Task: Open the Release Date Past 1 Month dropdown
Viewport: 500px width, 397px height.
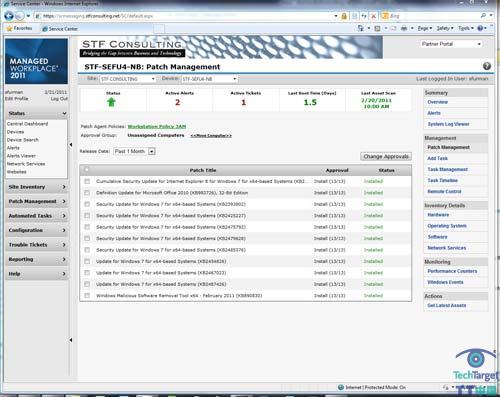Action: (134, 151)
